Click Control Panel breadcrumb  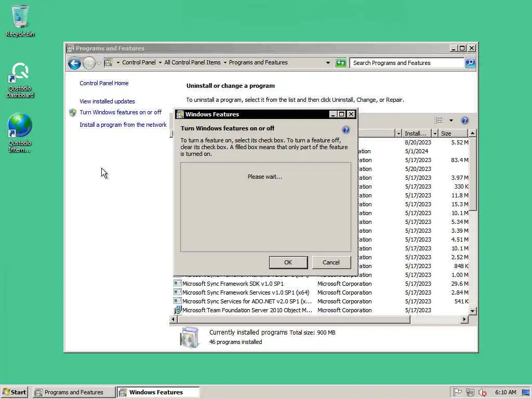pyautogui.click(x=138, y=62)
